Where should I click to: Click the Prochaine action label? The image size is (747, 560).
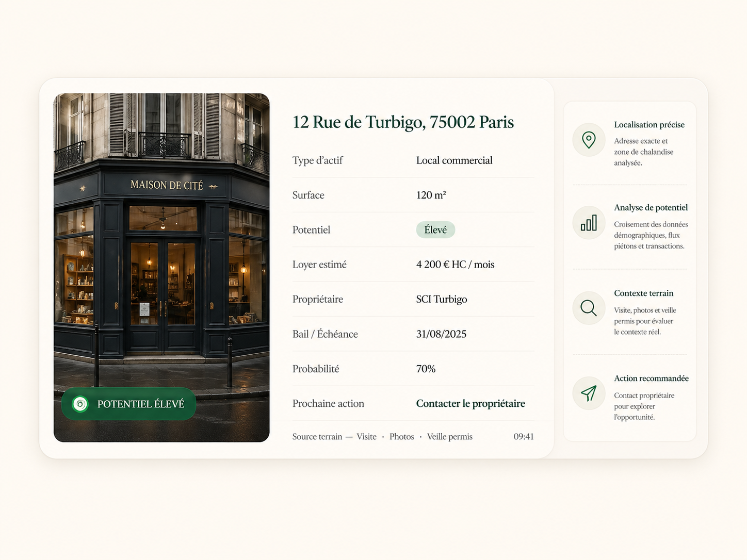click(328, 403)
